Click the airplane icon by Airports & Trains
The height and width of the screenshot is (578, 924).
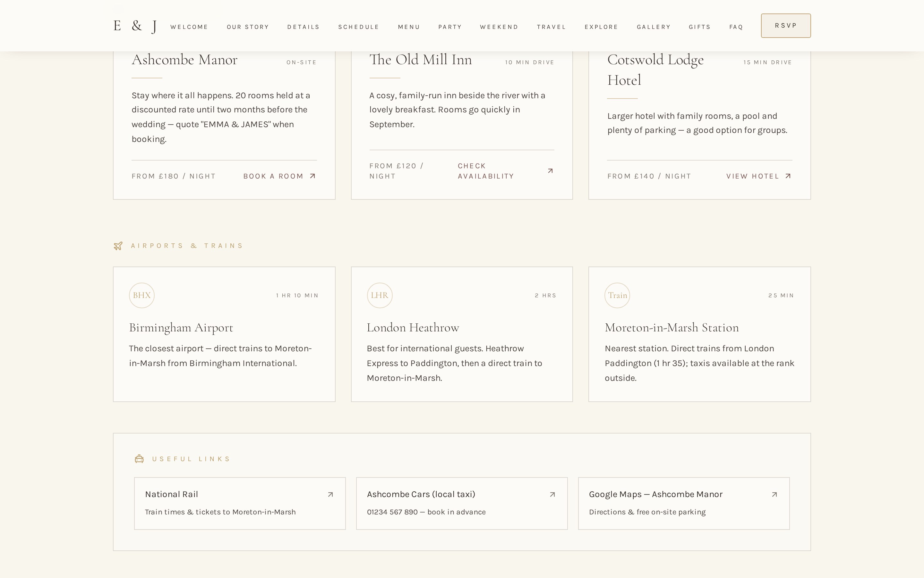(118, 246)
